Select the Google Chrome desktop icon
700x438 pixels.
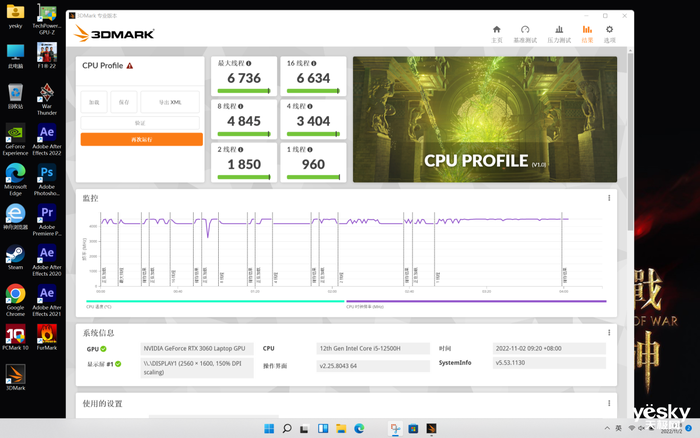(x=15, y=300)
